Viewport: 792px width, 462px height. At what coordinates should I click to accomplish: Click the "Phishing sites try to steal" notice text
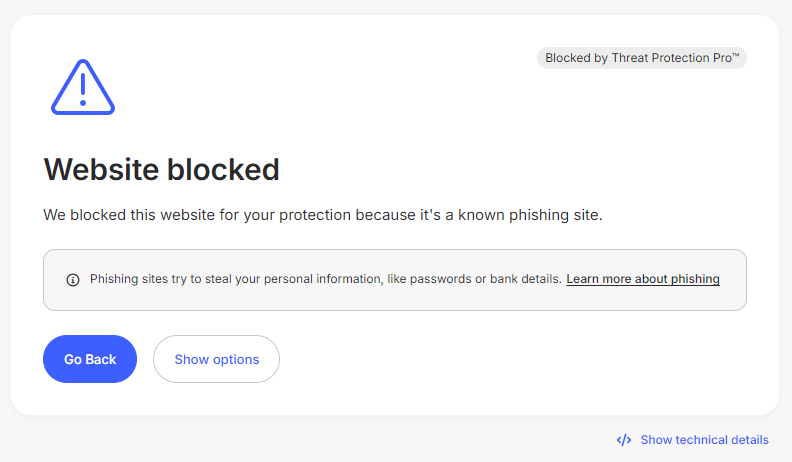(x=326, y=279)
